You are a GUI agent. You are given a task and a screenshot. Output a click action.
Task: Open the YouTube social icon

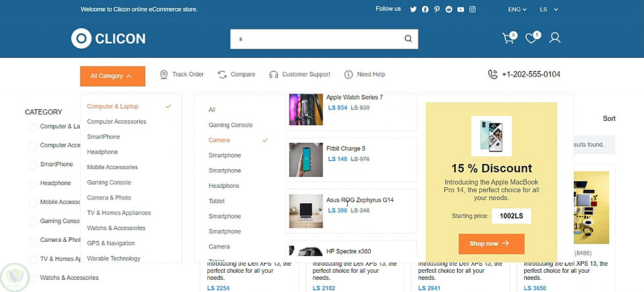pyautogui.click(x=461, y=10)
